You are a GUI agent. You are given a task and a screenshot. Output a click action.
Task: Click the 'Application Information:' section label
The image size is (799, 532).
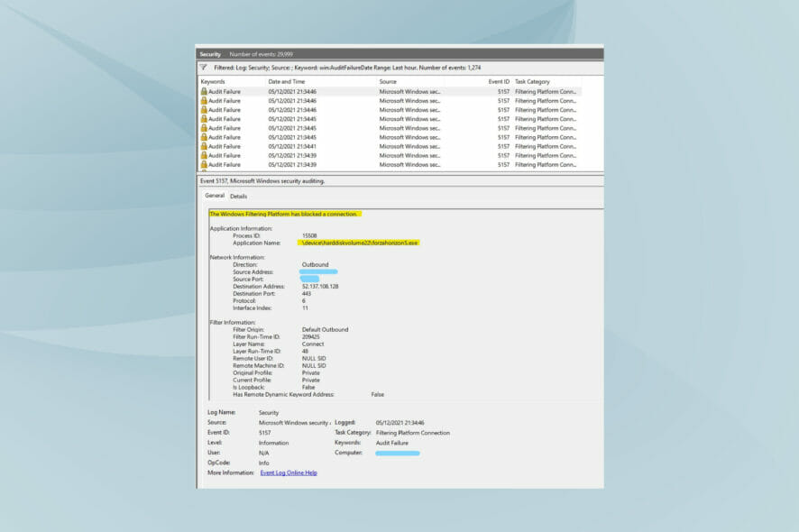(x=241, y=228)
